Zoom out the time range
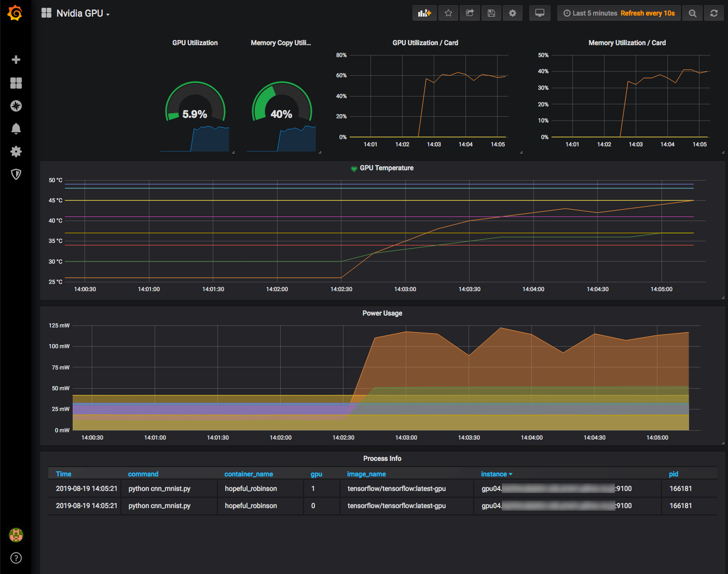This screenshot has width=728, height=574. (x=692, y=13)
